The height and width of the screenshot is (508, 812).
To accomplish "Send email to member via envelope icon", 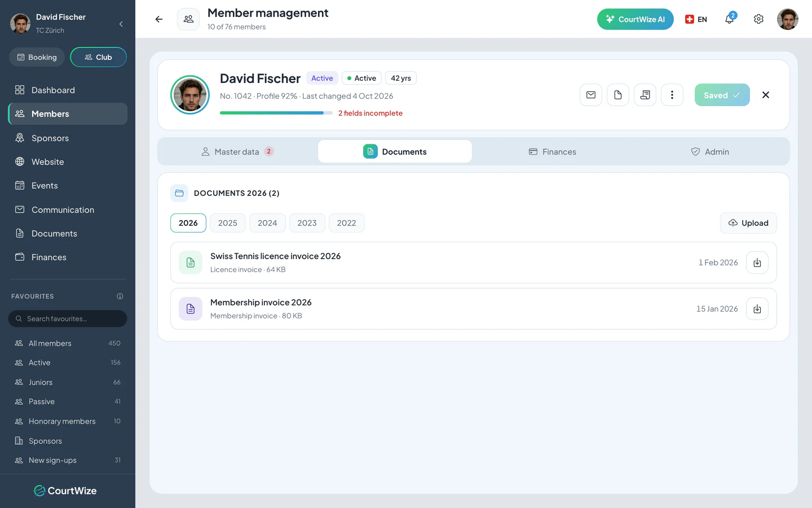I will pyautogui.click(x=590, y=95).
